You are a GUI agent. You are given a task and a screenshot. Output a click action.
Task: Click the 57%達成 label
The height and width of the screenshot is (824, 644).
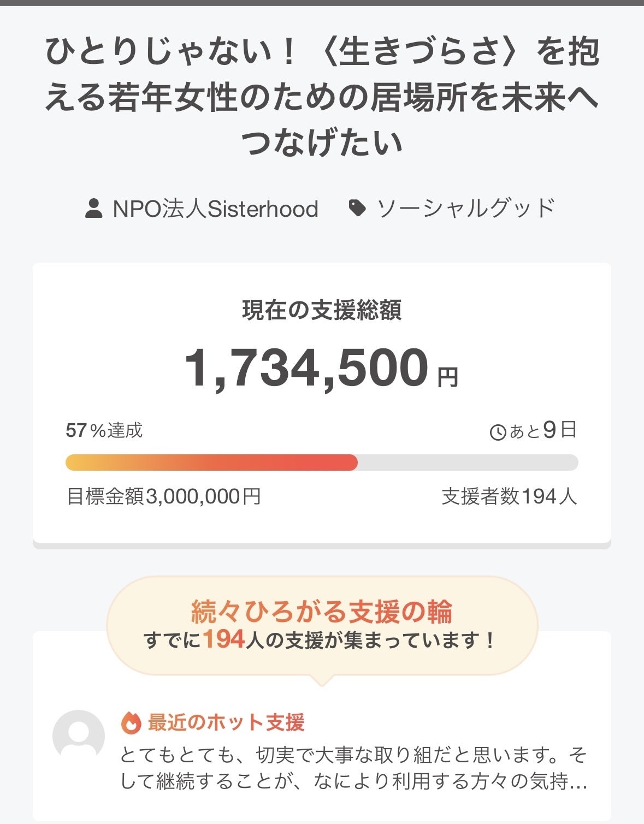pos(104,431)
